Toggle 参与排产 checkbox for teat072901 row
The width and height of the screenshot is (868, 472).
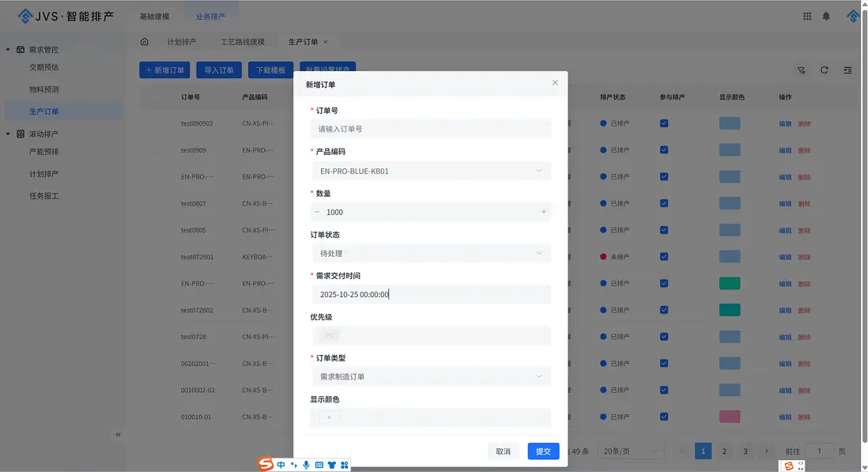[664, 257]
